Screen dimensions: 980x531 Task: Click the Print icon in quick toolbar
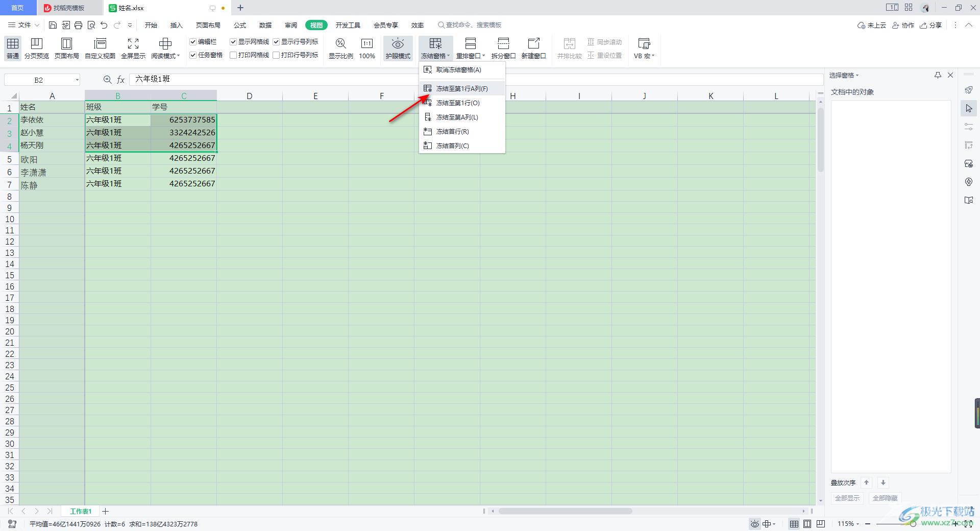point(78,25)
